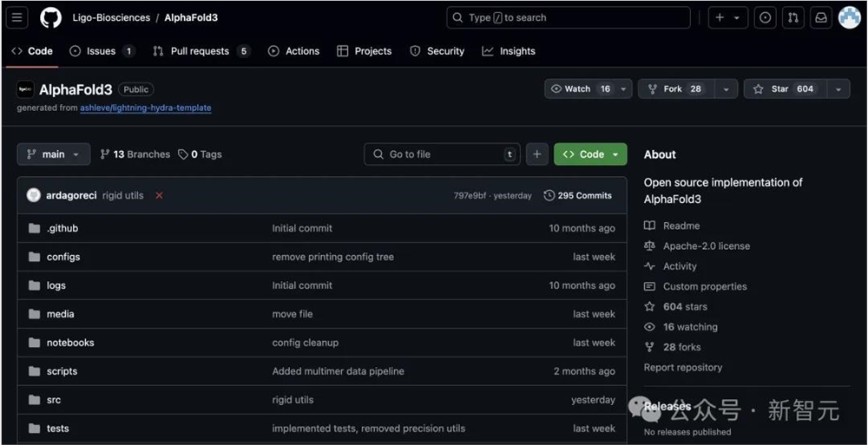This screenshot has height=445, width=868.
Task: Open the .github folder
Action: coord(62,228)
